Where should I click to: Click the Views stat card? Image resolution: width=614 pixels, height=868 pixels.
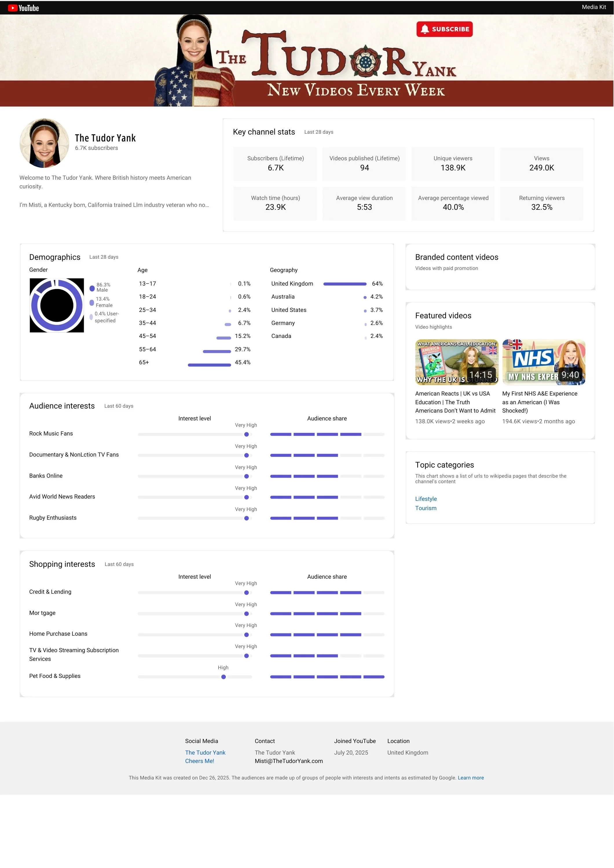coord(541,164)
